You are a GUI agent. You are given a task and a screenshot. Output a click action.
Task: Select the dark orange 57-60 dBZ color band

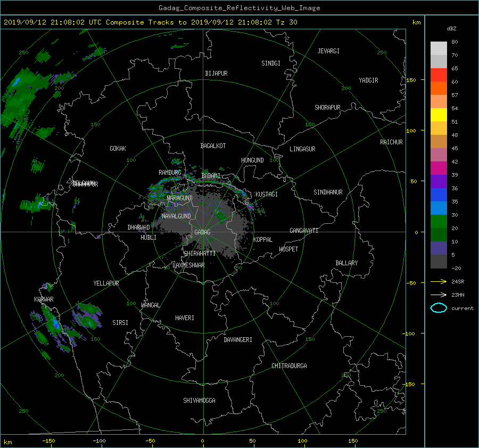tap(439, 88)
